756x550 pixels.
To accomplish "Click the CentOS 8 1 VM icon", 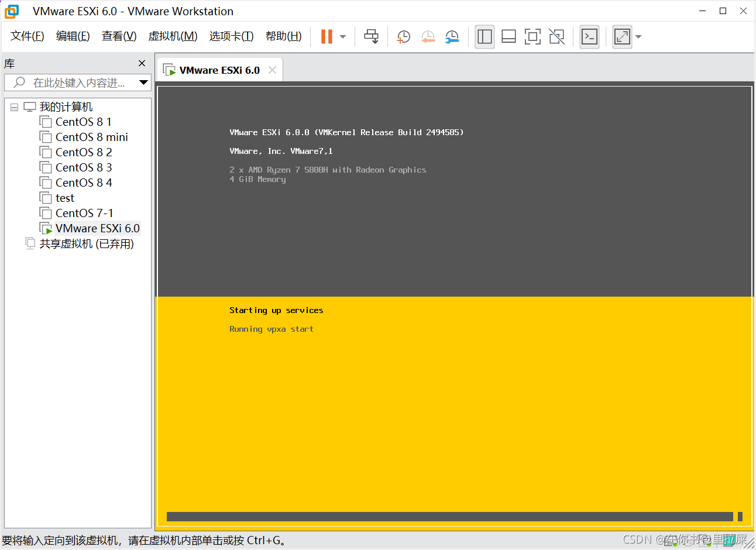I will pos(45,122).
